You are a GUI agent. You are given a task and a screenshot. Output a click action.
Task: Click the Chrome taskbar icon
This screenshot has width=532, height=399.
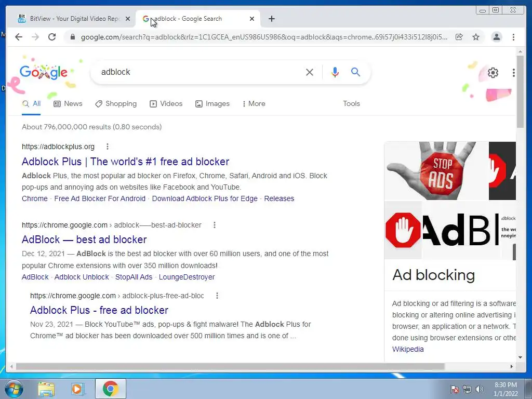110,389
